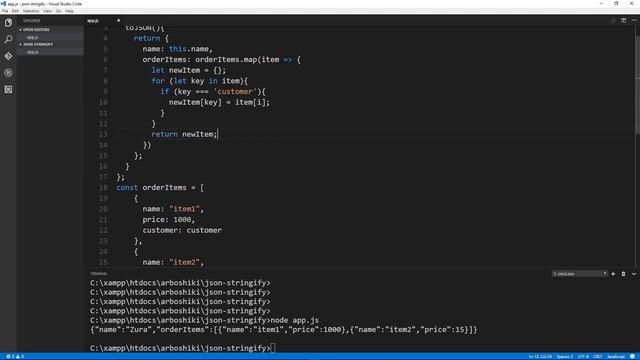
Task: Select app.js under Open Editors
Action: [50, 38]
